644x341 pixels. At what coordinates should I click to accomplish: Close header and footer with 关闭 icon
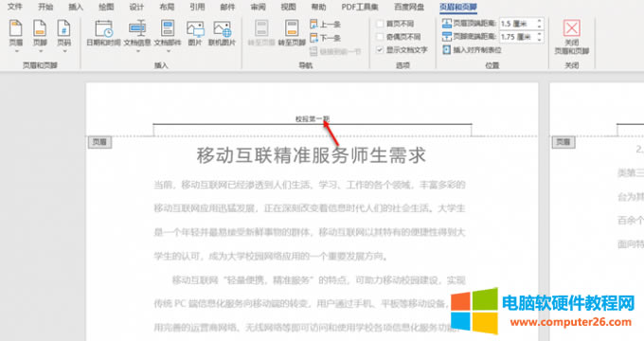[572, 37]
